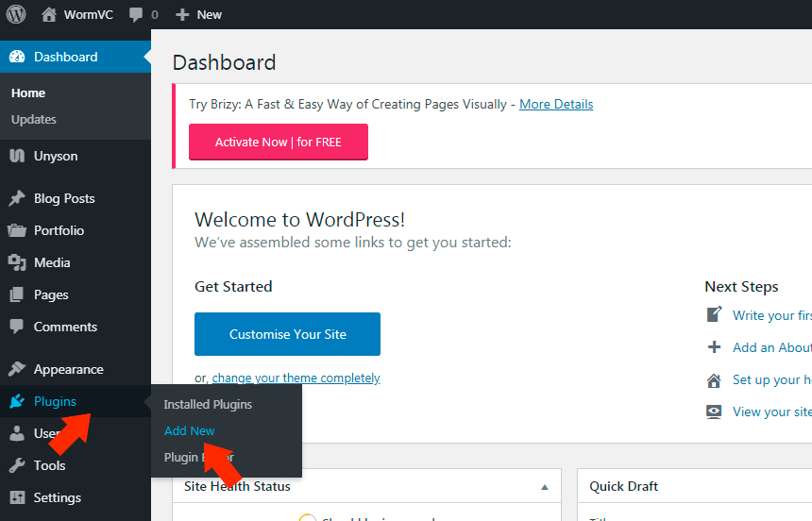Click the Plugins plug icon
Screen dimensions: 812x521
point(17,401)
